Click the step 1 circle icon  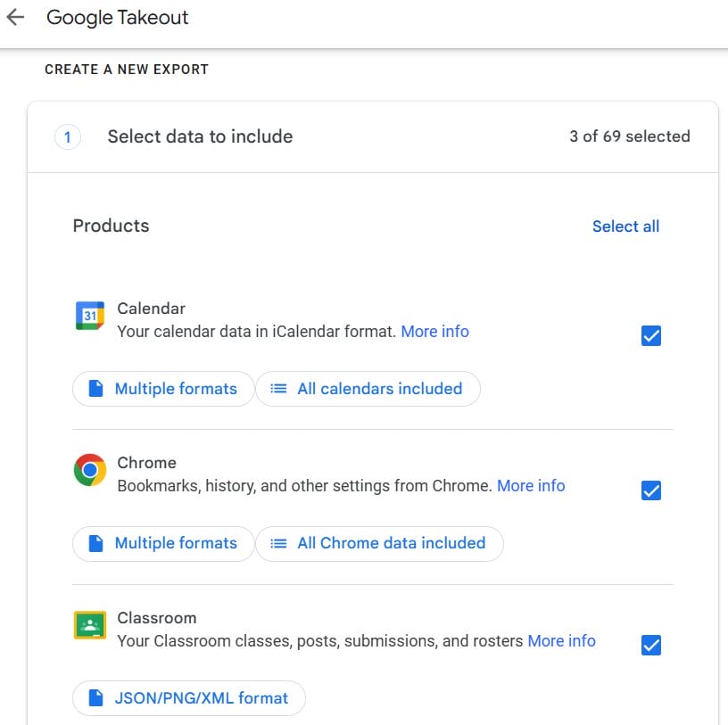coord(68,137)
